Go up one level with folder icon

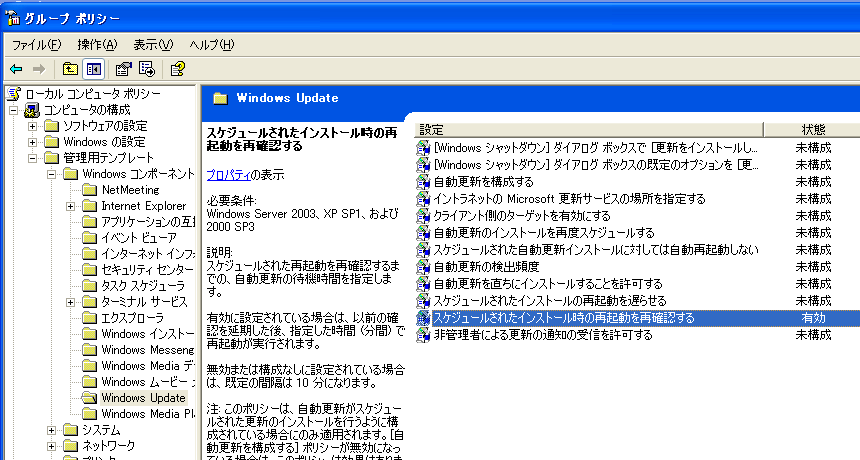[70, 69]
